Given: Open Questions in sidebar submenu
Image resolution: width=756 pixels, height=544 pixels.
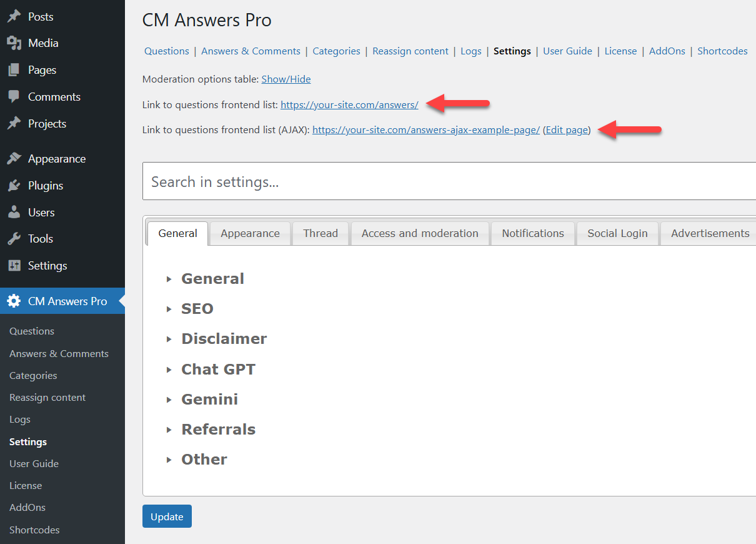Looking at the screenshot, I should [x=32, y=331].
